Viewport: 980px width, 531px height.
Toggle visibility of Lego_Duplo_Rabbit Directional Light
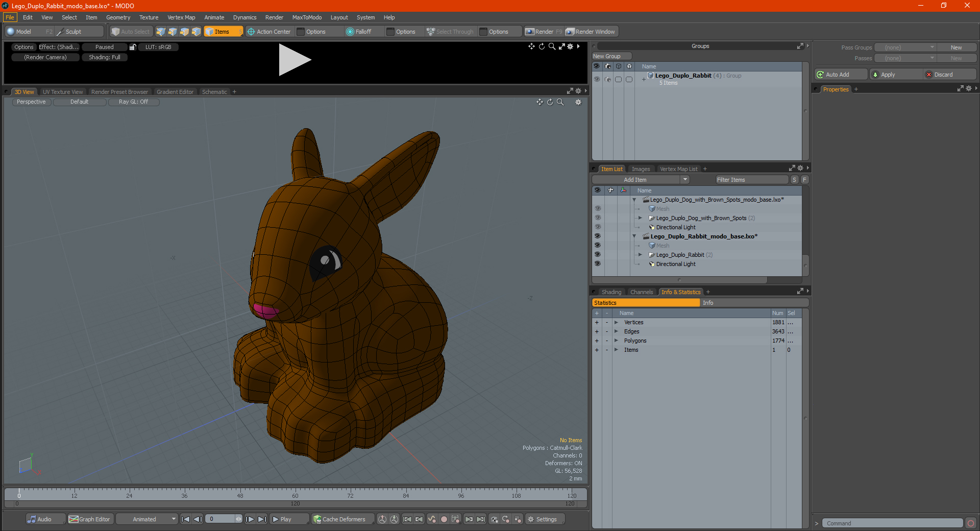(x=597, y=264)
